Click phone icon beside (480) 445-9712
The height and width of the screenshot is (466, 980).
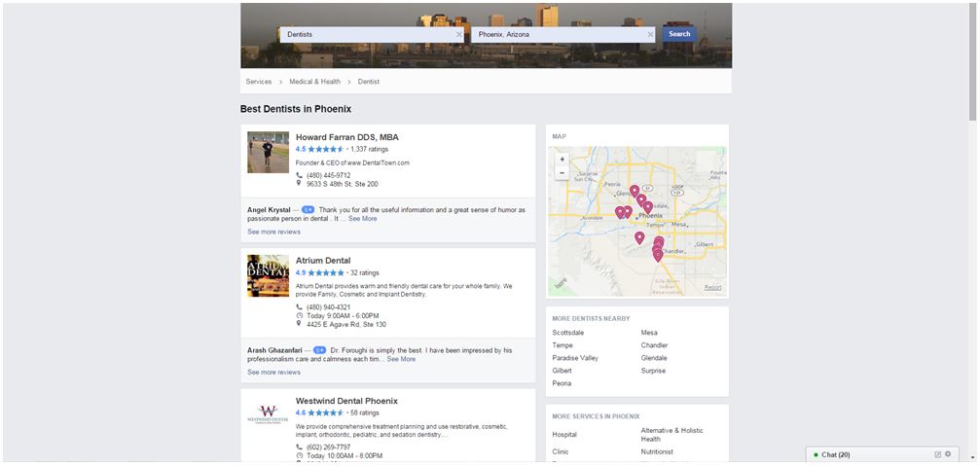(299, 175)
